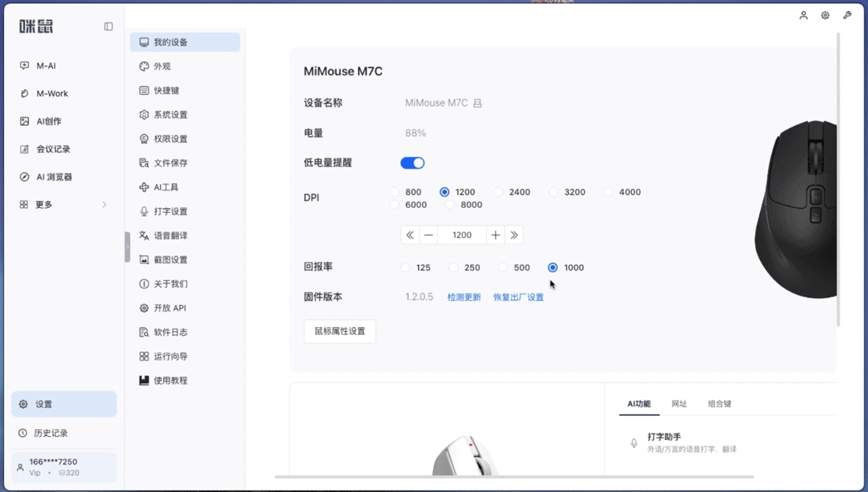Viewport: 868px width, 492px height.
Task: Click 恢复出厂设置 link
Action: (x=518, y=297)
